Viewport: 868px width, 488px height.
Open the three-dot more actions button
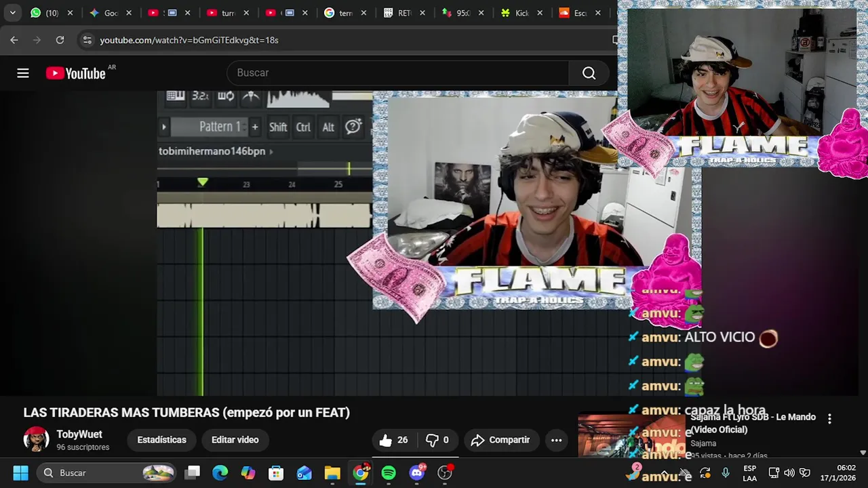click(556, 440)
